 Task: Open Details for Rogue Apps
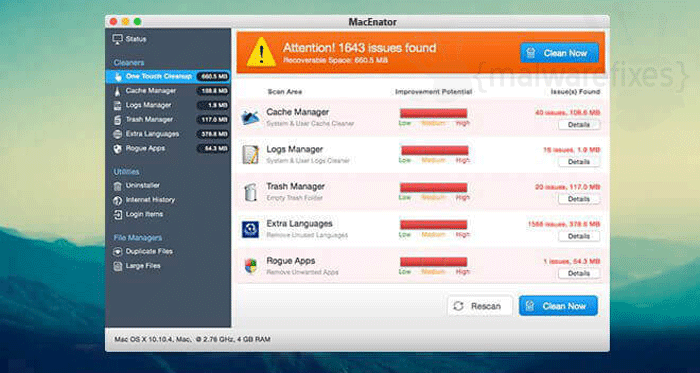(579, 273)
